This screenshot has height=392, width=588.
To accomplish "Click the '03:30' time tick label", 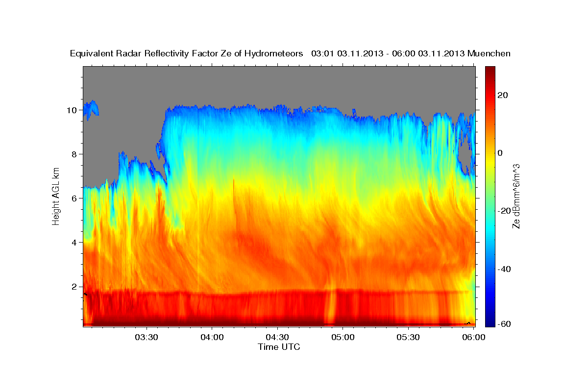I will [147, 337].
